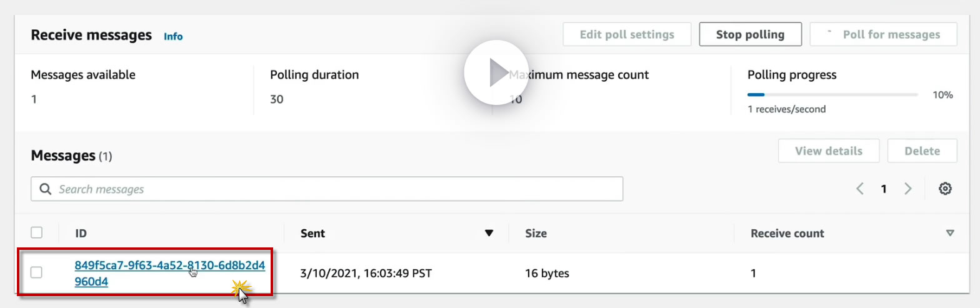Click the search magnifier icon

45,189
